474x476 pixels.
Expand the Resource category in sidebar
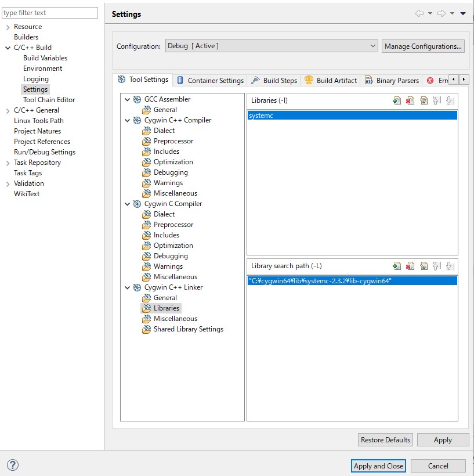point(7,26)
